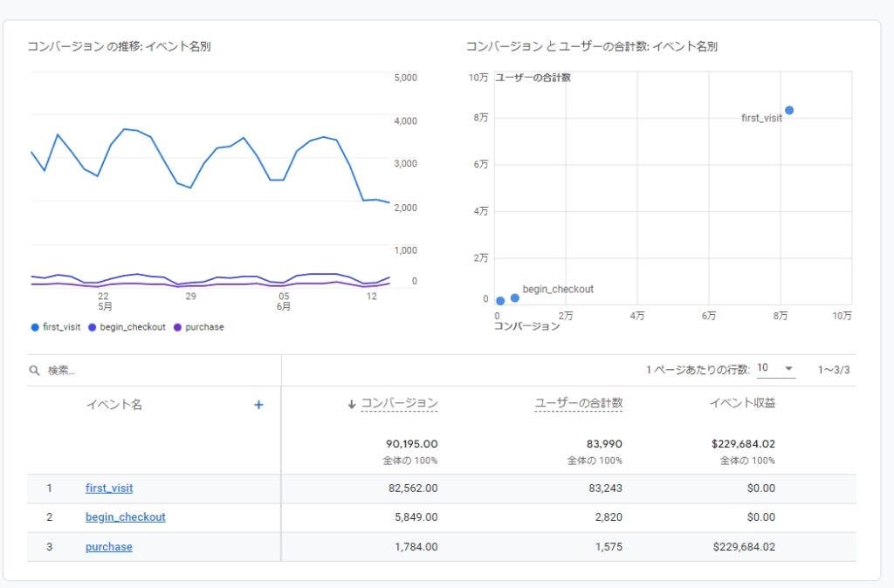Click the plus icon to add dimension
Screen dimensions: 894x588
click(258, 404)
